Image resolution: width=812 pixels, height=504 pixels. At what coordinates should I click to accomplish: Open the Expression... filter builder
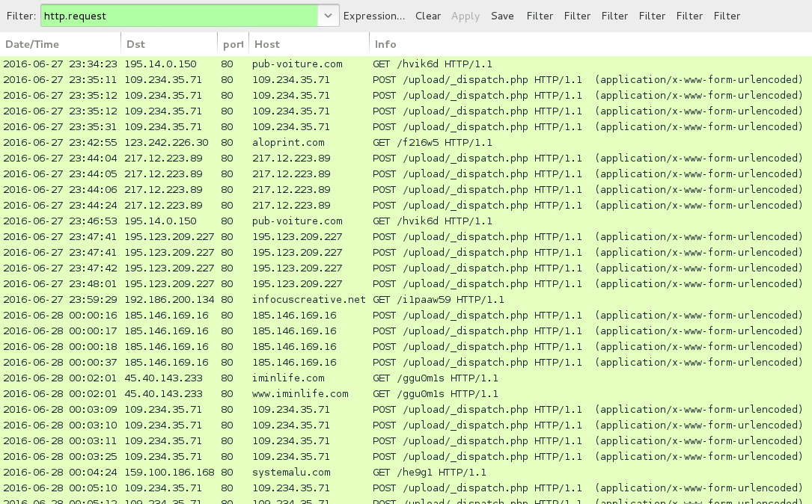(374, 16)
